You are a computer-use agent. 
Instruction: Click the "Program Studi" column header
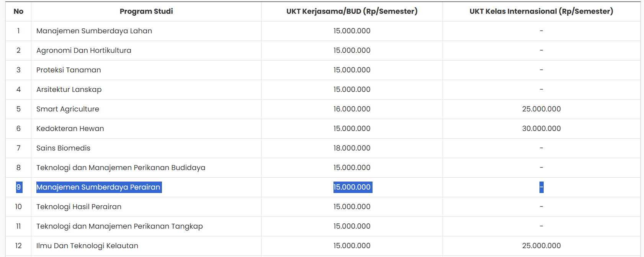[146, 11]
